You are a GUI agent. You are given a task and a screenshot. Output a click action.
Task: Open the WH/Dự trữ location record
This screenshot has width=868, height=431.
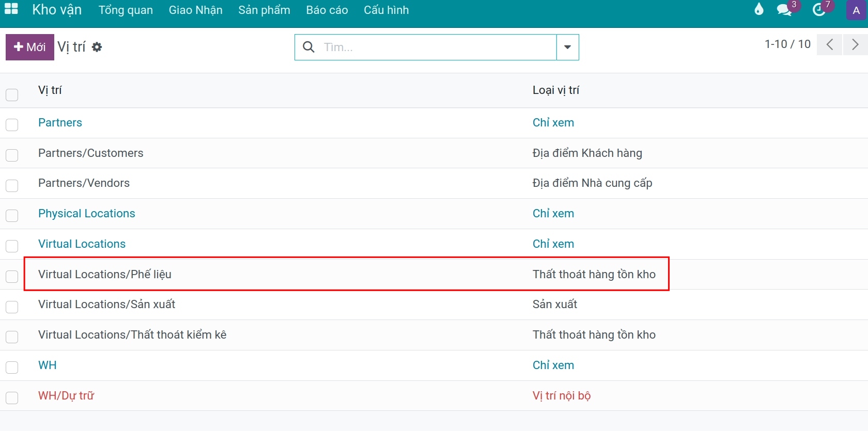(66, 395)
